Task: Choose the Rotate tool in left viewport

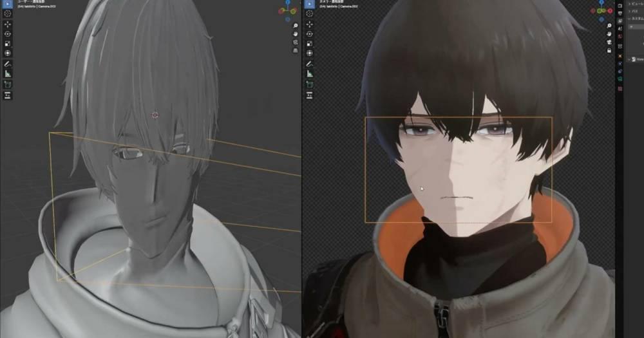Action: pos(7,33)
